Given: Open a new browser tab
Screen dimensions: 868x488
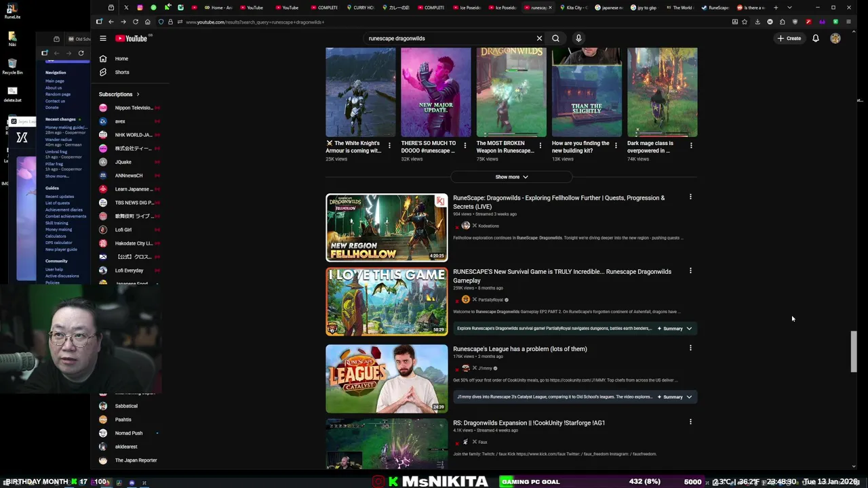Looking at the screenshot, I should coord(776,7).
